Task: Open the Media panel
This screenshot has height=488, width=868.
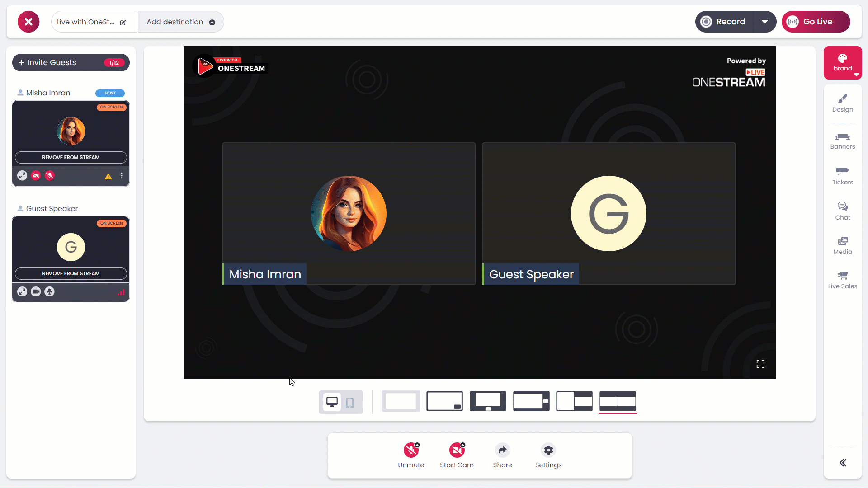Action: coord(842,245)
